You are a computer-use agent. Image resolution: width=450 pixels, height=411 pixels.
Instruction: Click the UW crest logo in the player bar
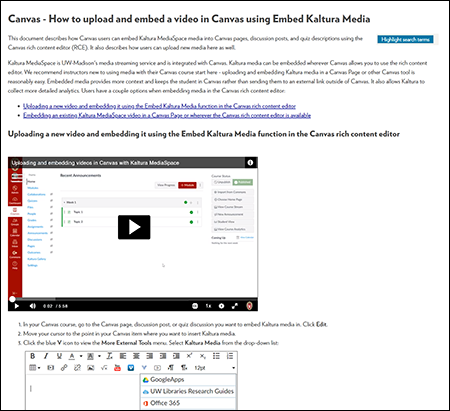[249, 306]
